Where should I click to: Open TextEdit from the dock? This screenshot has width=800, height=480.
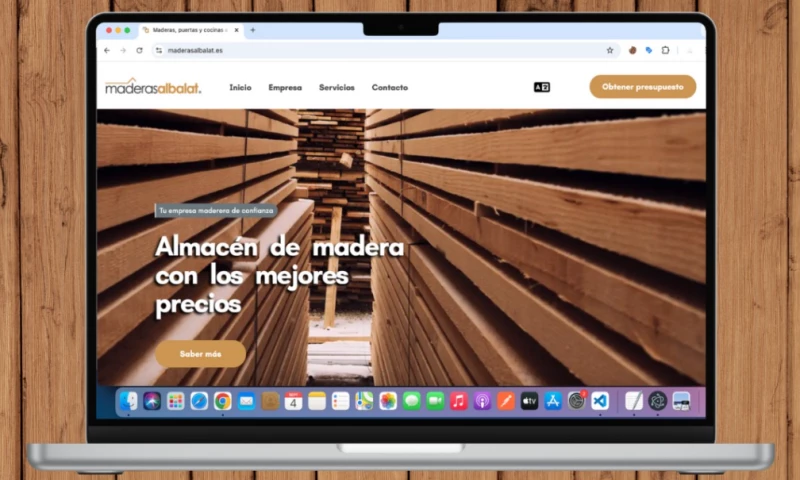point(634,401)
